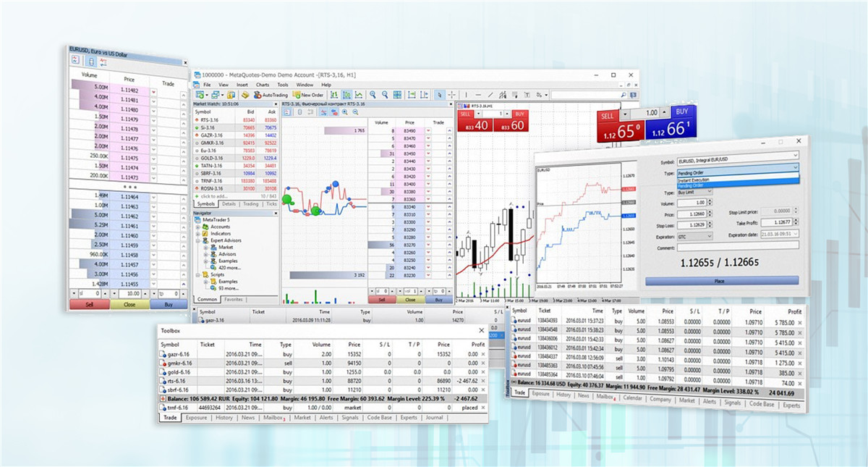Click the search magnifier beside toolbar search box
This screenshot has height=467, width=868.
pyautogui.click(x=624, y=95)
